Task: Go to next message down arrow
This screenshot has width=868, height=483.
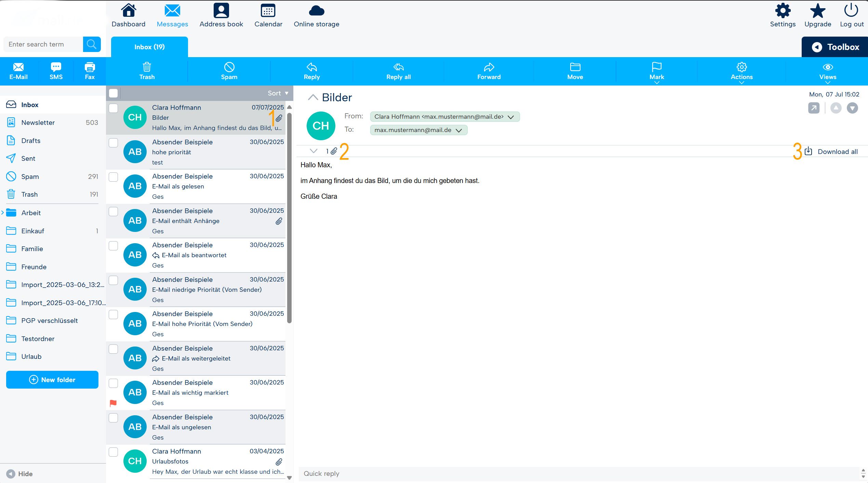Action: click(x=852, y=108)
